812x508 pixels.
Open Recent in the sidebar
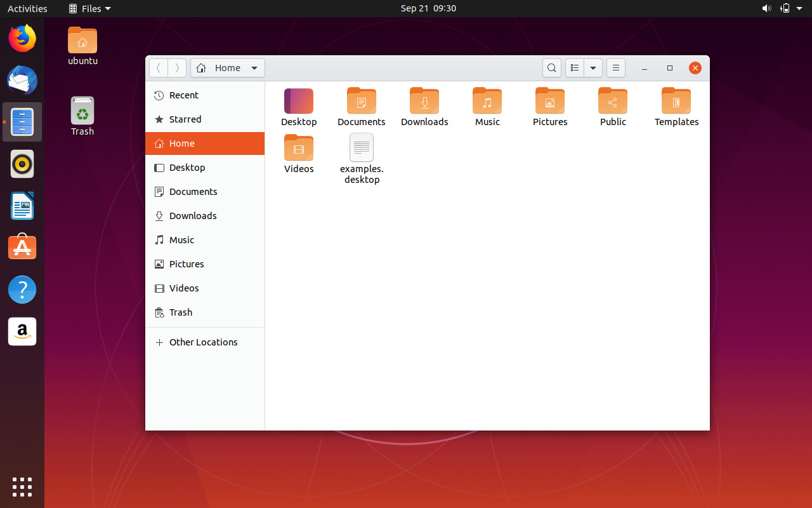205,95
